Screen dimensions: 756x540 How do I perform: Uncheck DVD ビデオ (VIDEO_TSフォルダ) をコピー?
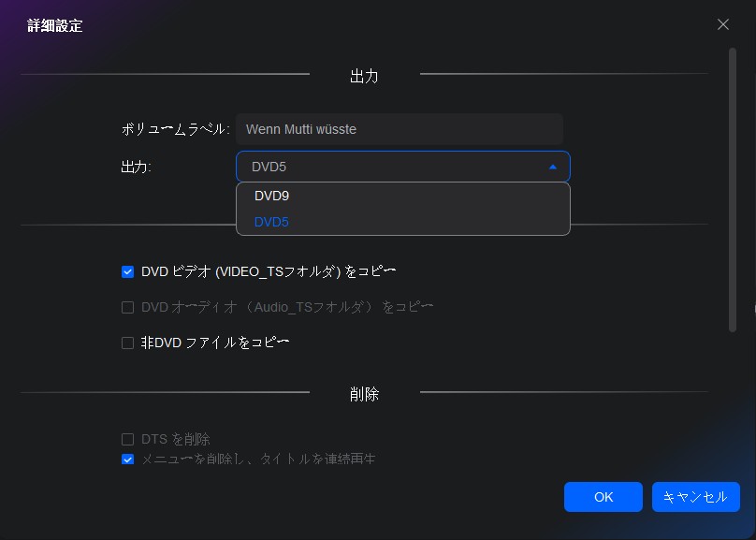coord(128,272)
